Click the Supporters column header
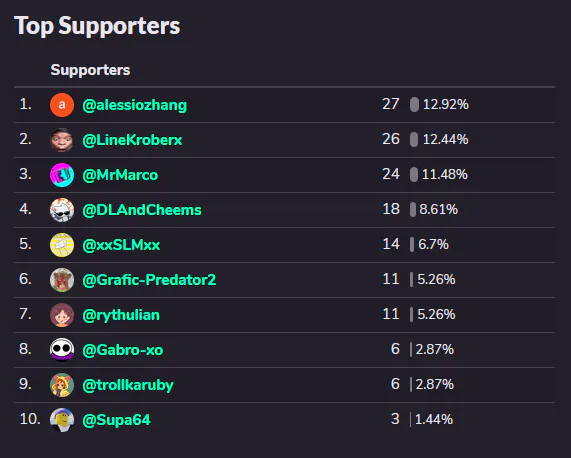571x458 pixels. click(x=90, y=70)
